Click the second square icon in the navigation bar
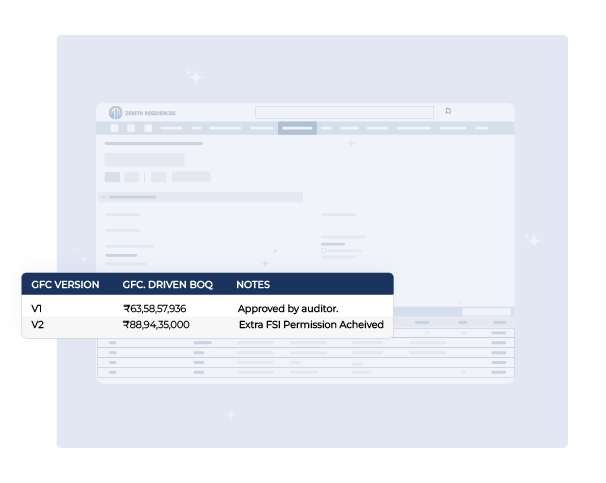Screen dimensions: 606x483 tap(129, 128)
